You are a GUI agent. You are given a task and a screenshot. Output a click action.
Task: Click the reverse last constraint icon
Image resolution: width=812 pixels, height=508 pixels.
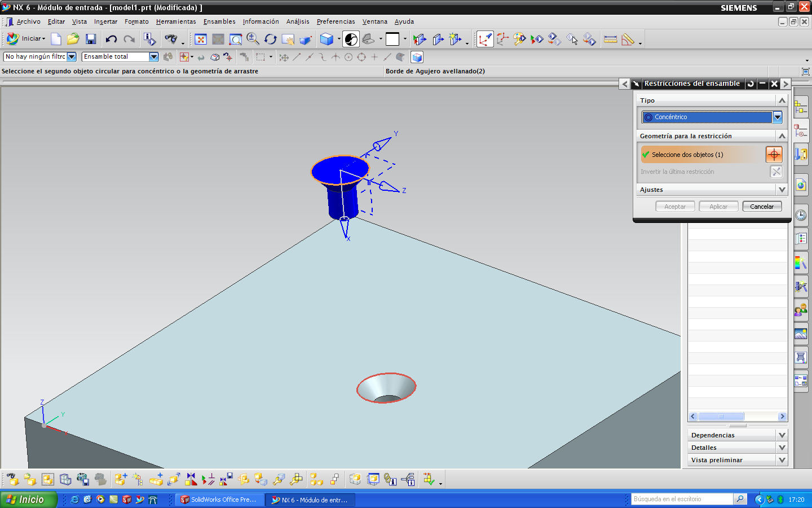776,172
